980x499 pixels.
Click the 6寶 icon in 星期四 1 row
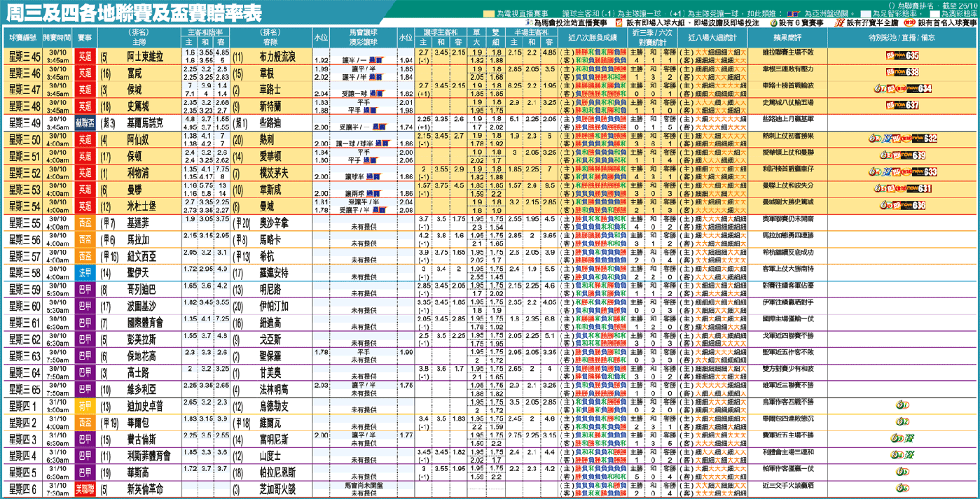point(902,406)
